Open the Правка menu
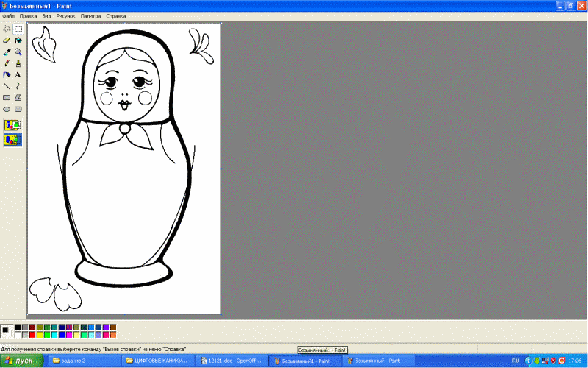Screen dimensions: 588x368 (x=28, y=16)
